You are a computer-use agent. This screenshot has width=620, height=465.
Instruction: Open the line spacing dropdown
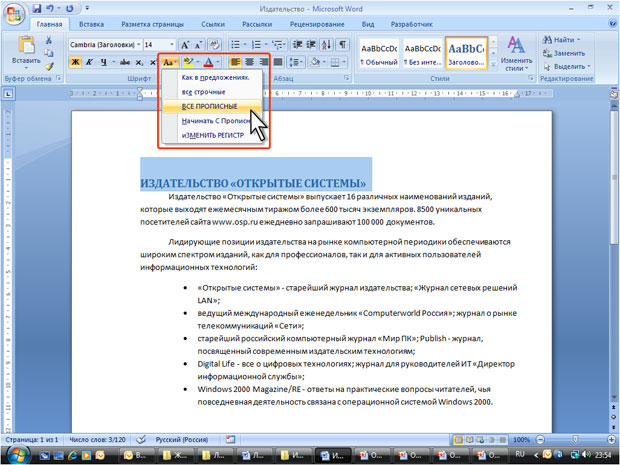pyautogui.click(x=297, y=62)
